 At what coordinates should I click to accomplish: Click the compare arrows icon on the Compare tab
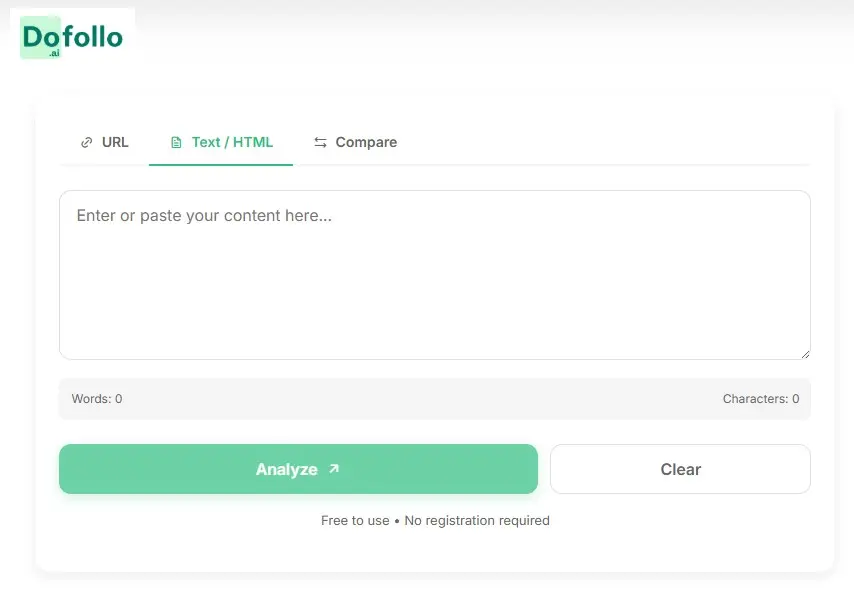[x=321, y=142]
